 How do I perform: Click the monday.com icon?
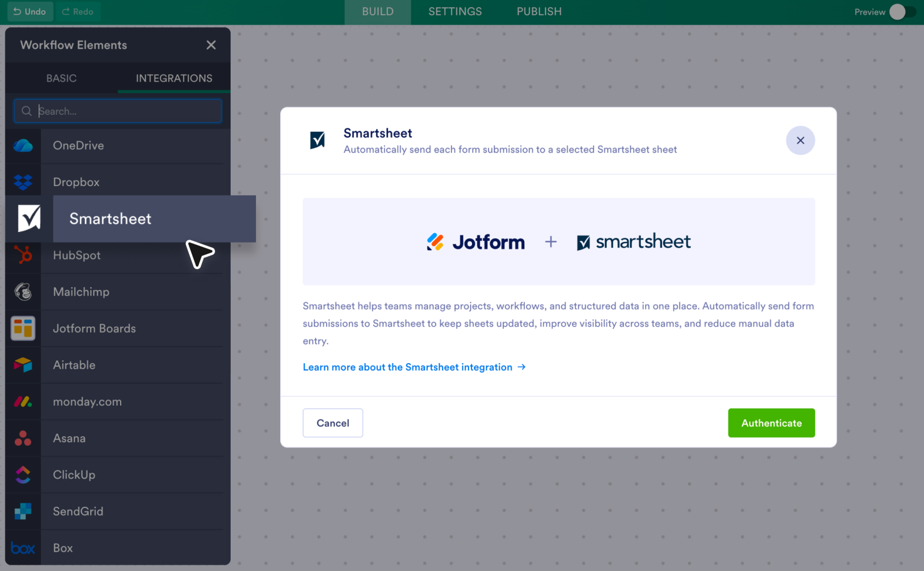pos(23,401)
